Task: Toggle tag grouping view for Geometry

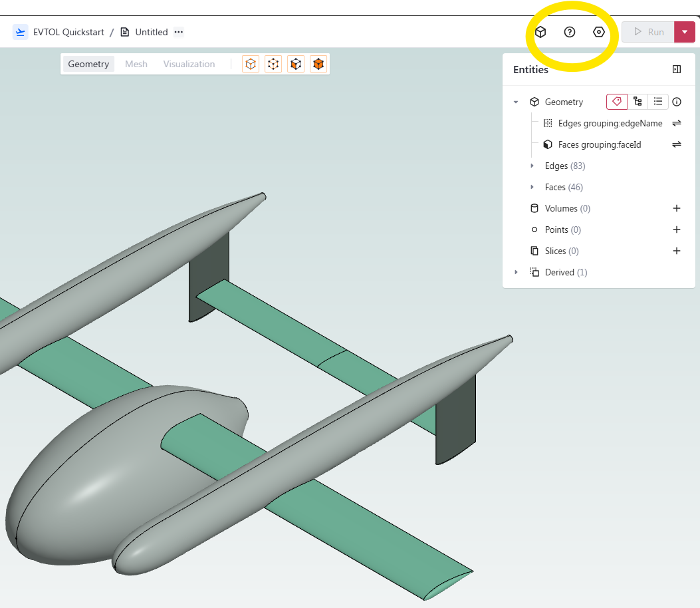Action: pos(616,102)
